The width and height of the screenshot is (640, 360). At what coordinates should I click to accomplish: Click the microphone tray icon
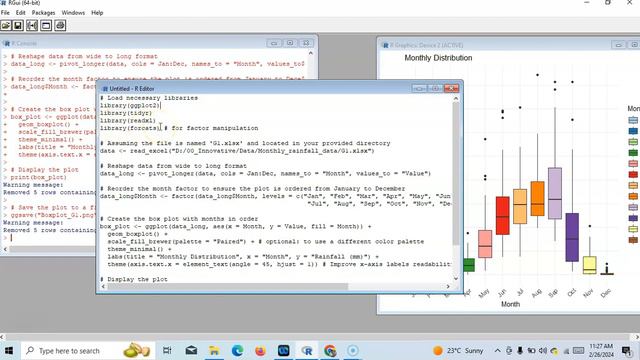pyautogui.click(x=520, y=351)
